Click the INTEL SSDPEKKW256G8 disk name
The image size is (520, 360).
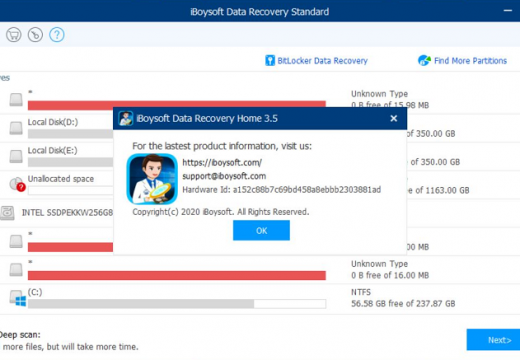pos(67,213)
